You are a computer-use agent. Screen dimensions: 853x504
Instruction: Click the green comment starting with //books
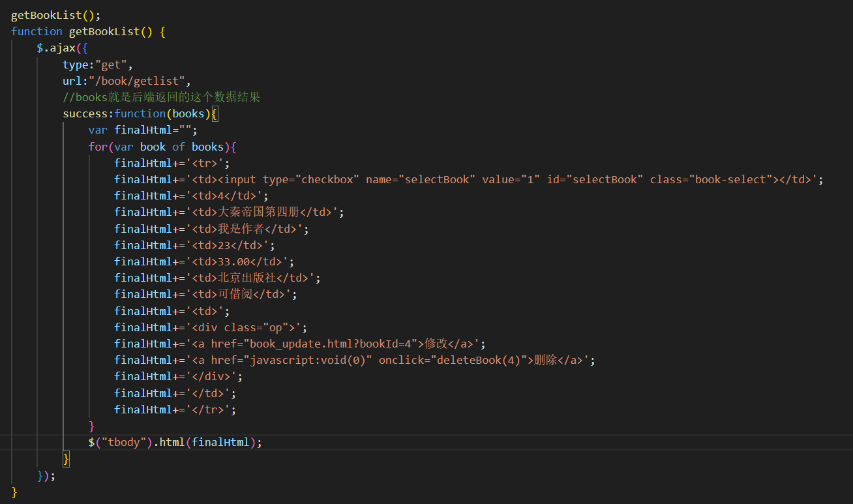click(x=162, y=97)
